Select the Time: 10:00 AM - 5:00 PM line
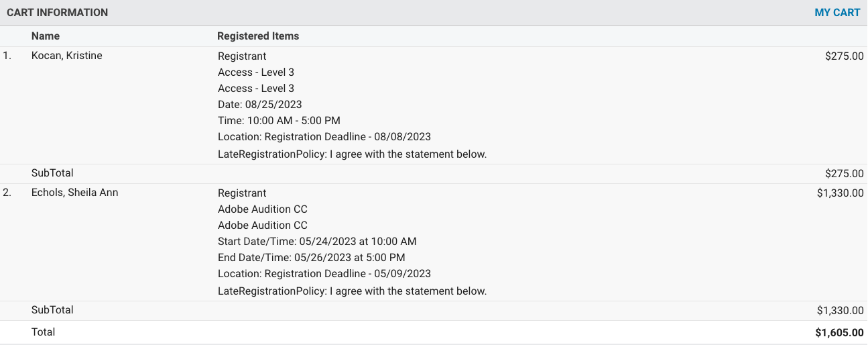This screenshot has height=345, width=868. click(279, 121)
